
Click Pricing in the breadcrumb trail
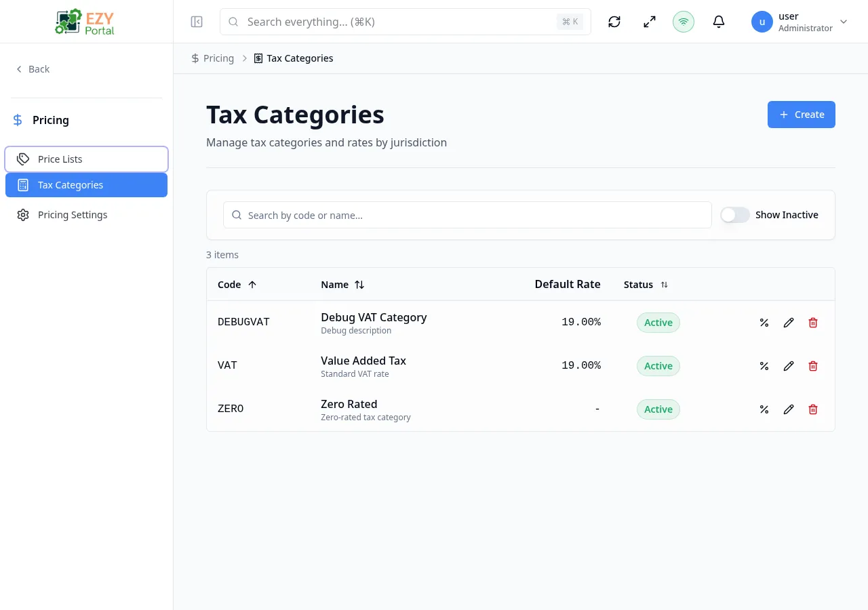(x=218, y=58)
